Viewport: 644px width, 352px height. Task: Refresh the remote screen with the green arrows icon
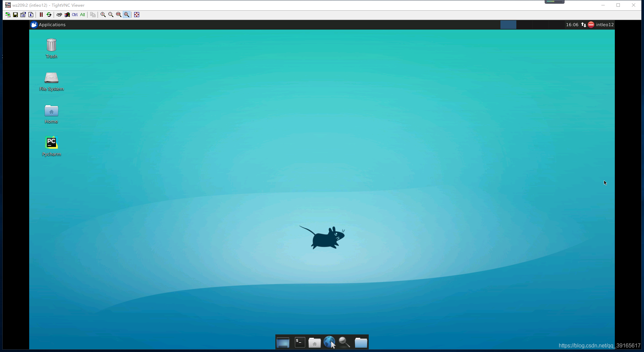(x=49, y=15)
